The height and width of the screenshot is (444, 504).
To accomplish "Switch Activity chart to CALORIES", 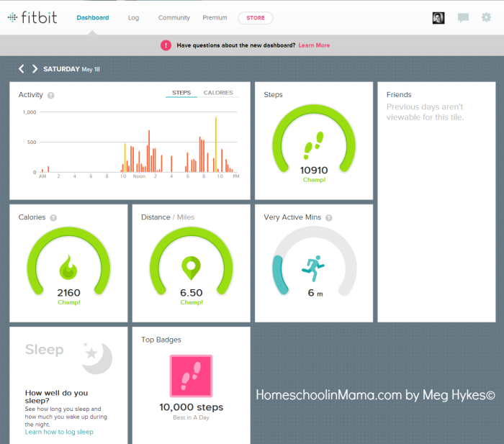I will 218,93.
